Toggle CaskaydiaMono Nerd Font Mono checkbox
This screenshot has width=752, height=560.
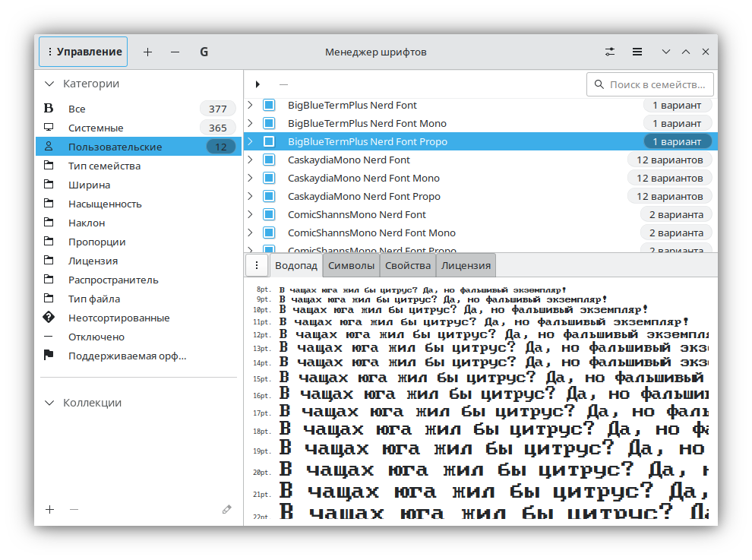(x=269, y=178)
